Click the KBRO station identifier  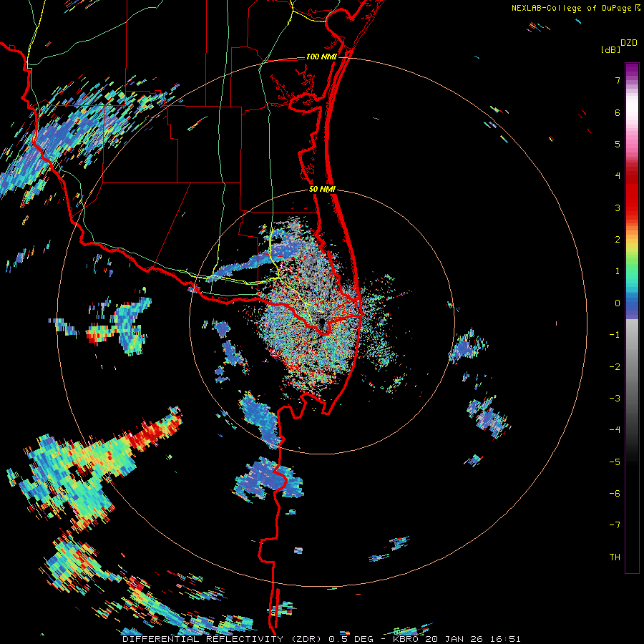pyautogui.click(x=406, y=639)
